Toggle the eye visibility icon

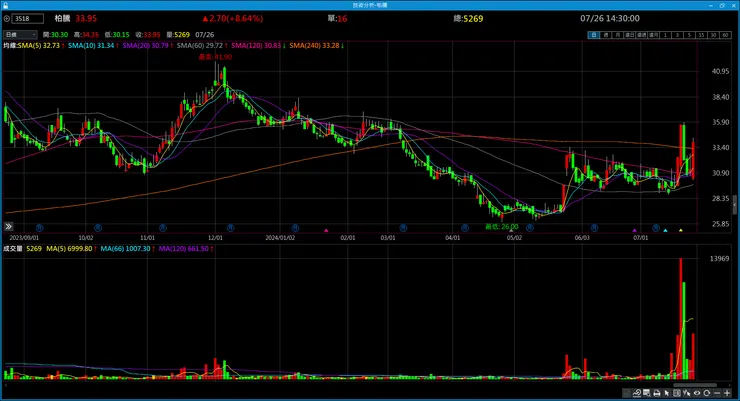coord(697,393)
